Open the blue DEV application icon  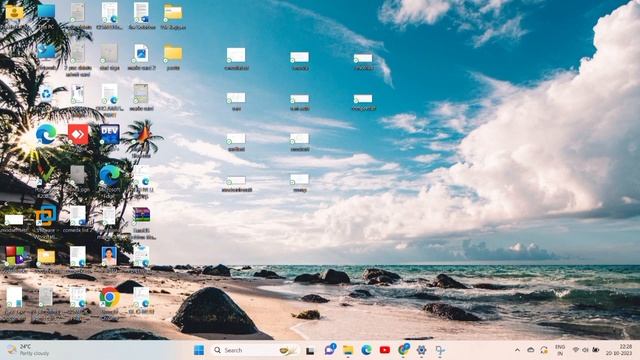click(110, 134)
